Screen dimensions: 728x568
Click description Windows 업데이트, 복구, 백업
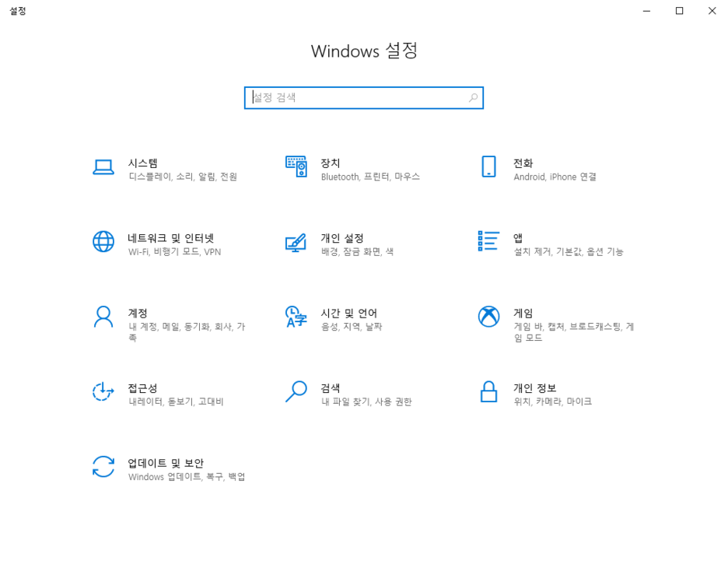(x=187, y=477)
